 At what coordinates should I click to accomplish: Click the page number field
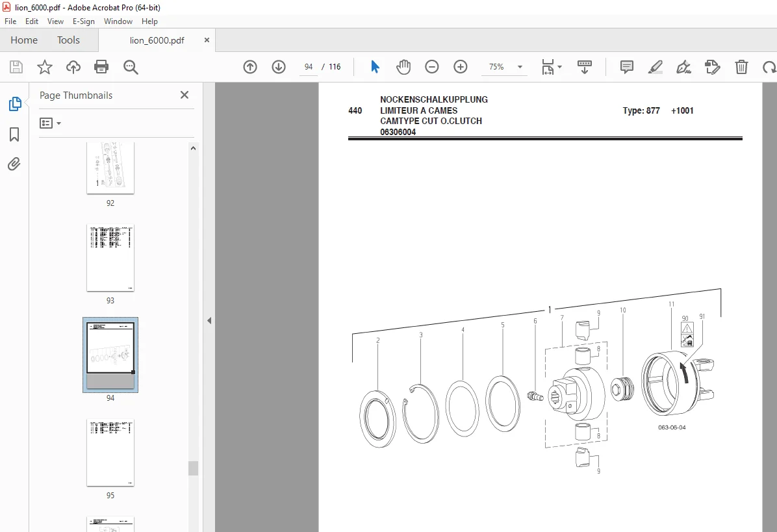tap(309, 67)
